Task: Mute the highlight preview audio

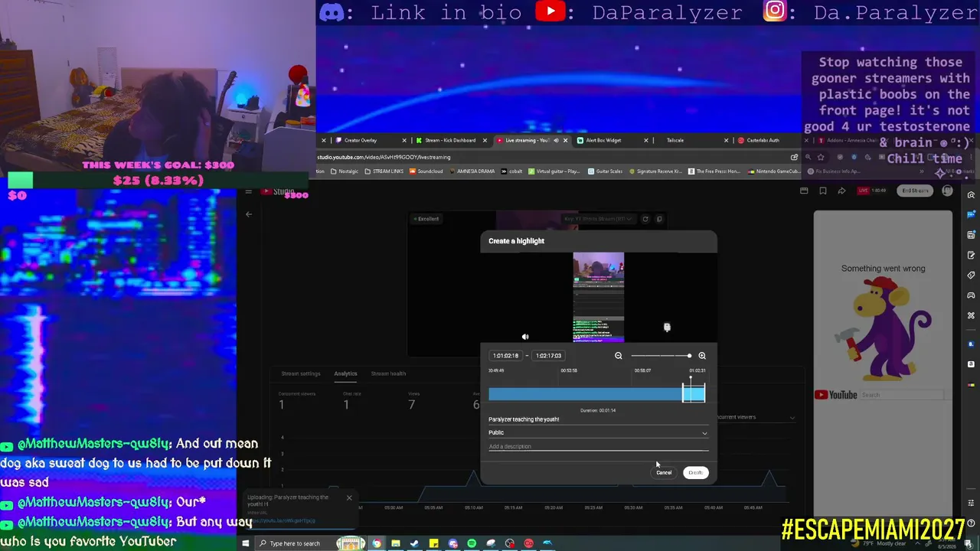Action: pos(525,337)
